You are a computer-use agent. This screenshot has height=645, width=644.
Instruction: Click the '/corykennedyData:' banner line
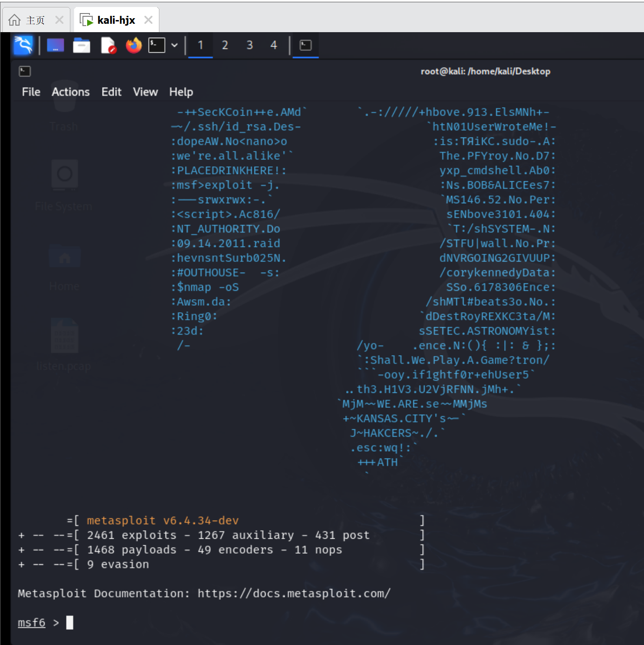click(x=498, y=273)
